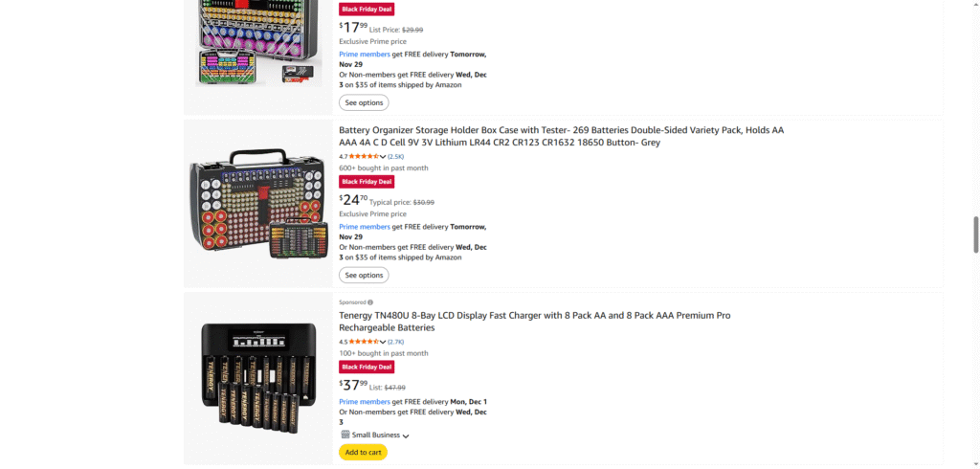Open the 2.5K reviews link

click(x=395, y=156)
